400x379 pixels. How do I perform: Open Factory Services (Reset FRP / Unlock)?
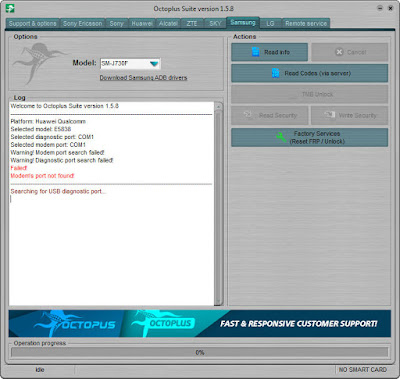(x=310, y=138)
